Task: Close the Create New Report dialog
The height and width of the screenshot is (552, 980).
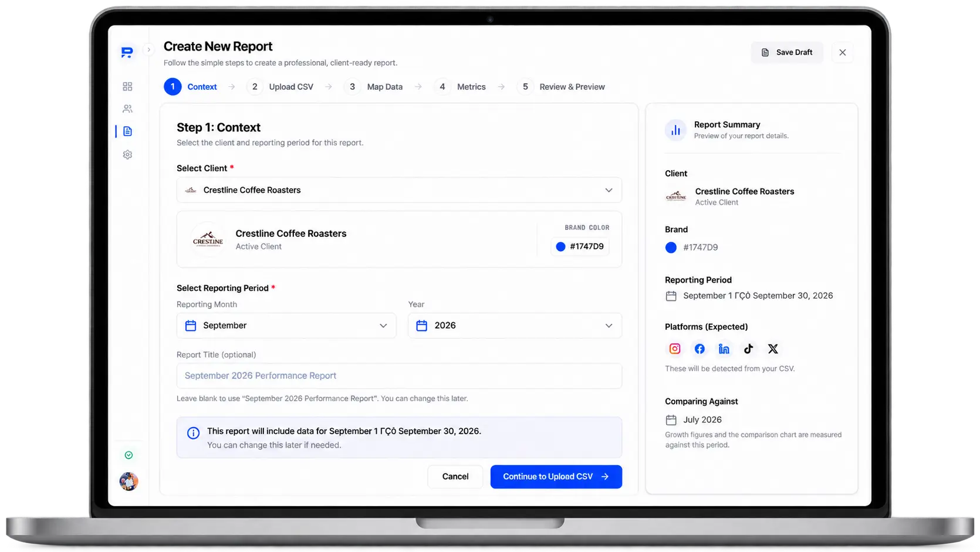Action: coord(843,52)
